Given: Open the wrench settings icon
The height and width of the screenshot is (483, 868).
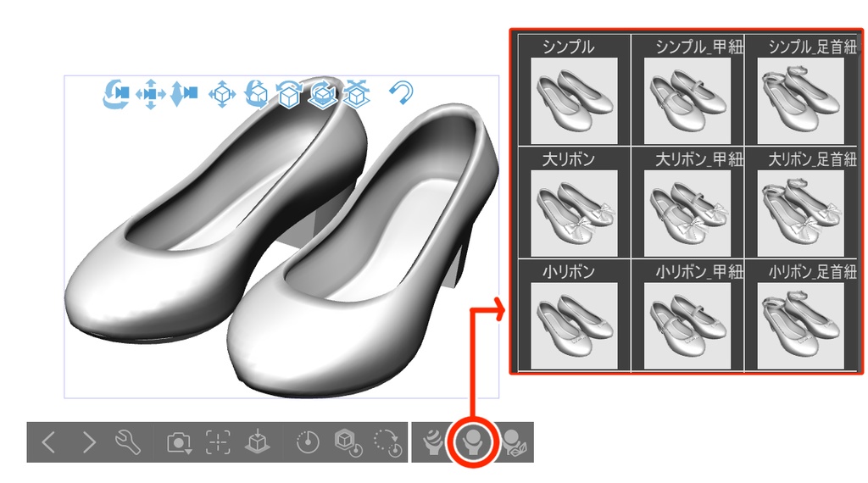Looking at the screenshot, I should pyautogui.click(x=128, y=442).
